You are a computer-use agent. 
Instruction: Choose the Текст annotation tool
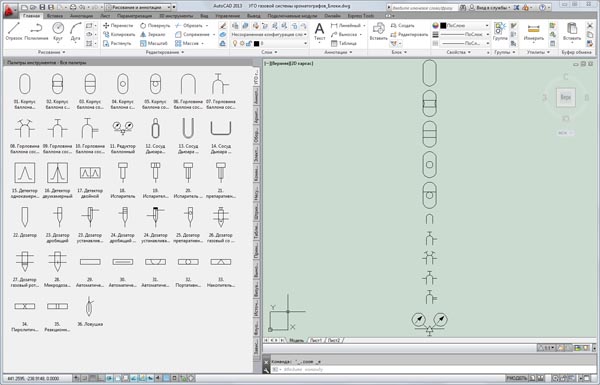click(319, 31)
